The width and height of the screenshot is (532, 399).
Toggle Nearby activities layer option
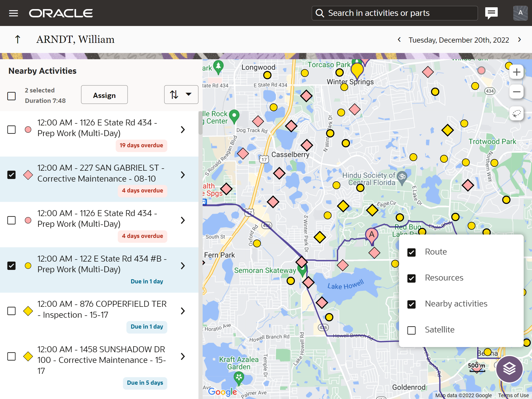[411, 304]
